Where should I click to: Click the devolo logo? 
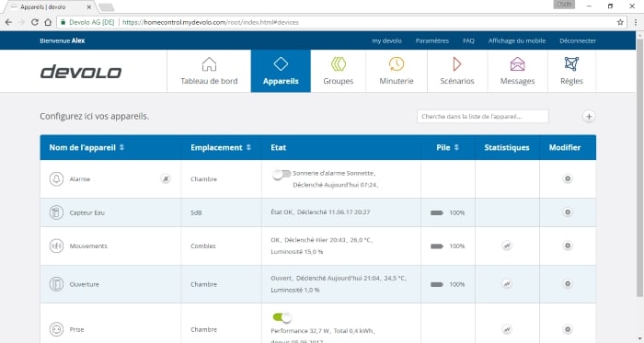coord(81,72)
